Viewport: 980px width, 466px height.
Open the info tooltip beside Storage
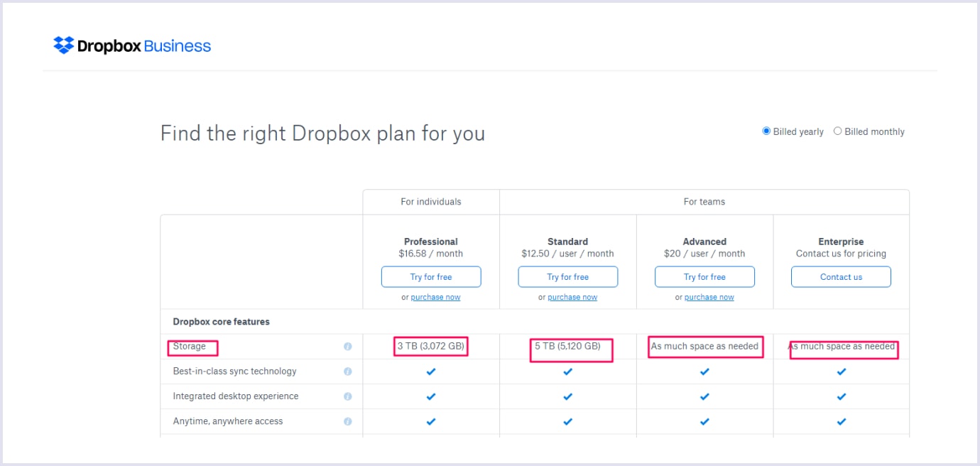[x=348, y=347]
